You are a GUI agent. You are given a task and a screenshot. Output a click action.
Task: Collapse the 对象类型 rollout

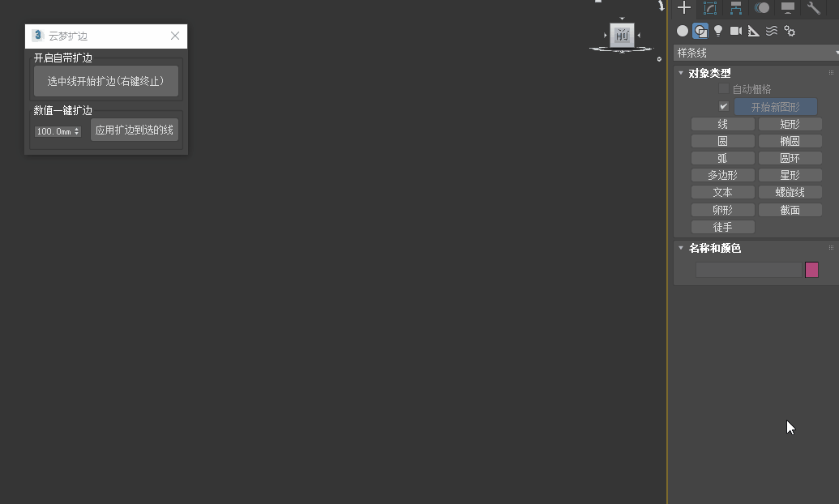(x=681, y=73)
